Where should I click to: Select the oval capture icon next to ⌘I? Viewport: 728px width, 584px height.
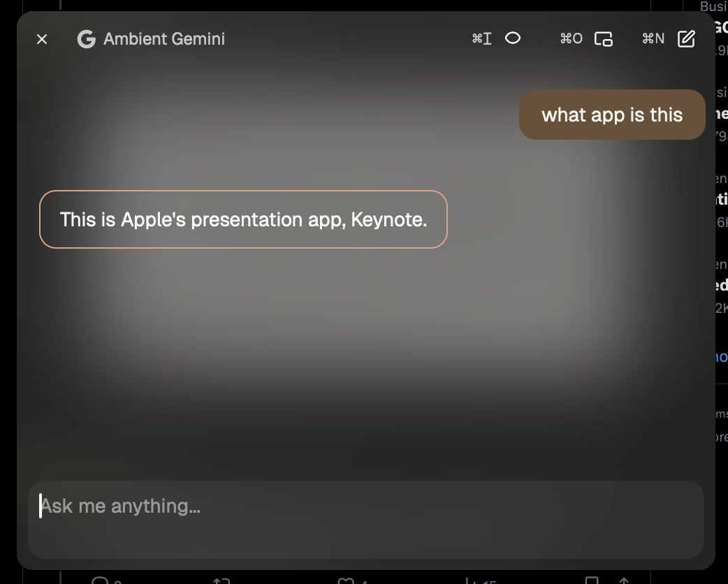tap(514, 38)
